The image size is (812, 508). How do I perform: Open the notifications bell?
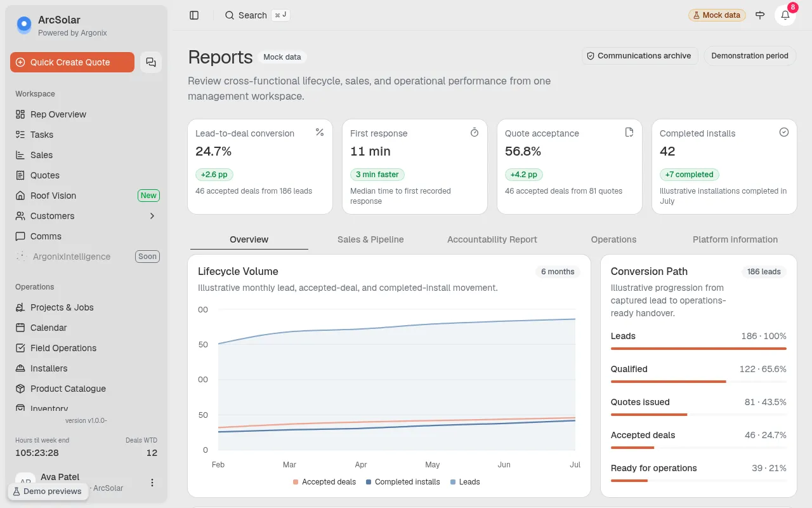785,15
